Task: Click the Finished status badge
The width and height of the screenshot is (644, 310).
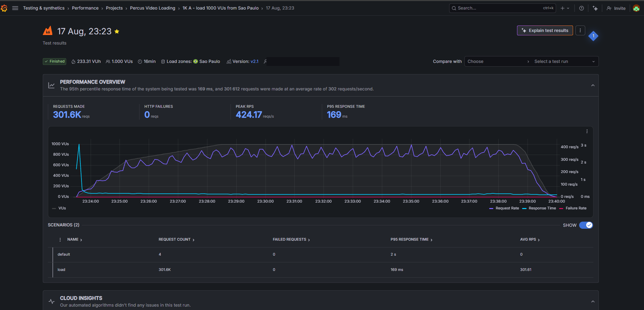Action: 54,62
